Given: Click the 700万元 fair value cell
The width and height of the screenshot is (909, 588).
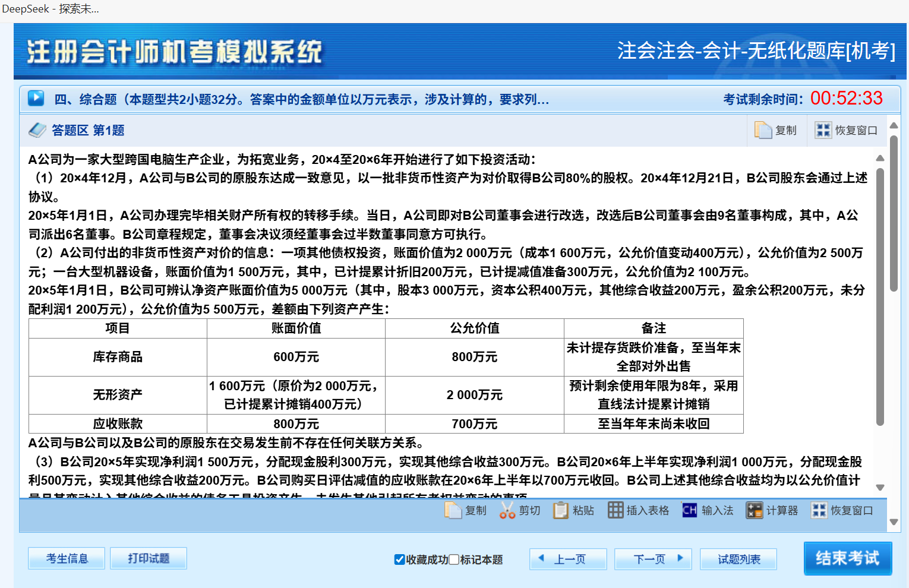Looking at the screenshot, I should 475,424.
